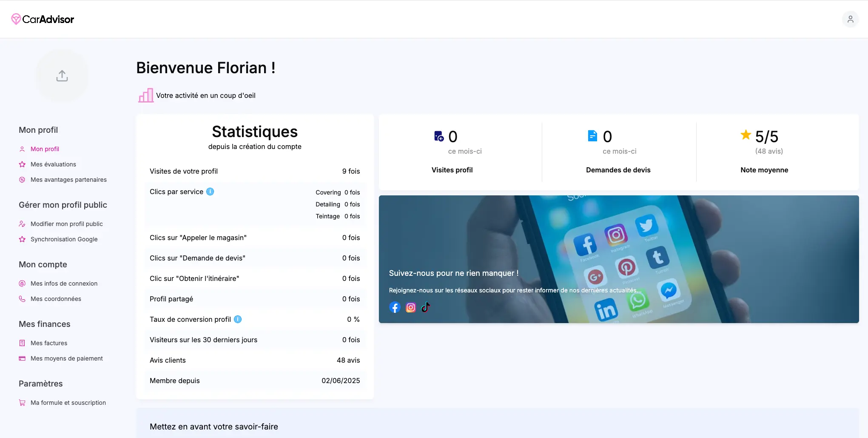Select Modifier mon profil public
The image size is (868, 438).
point(66,224)
